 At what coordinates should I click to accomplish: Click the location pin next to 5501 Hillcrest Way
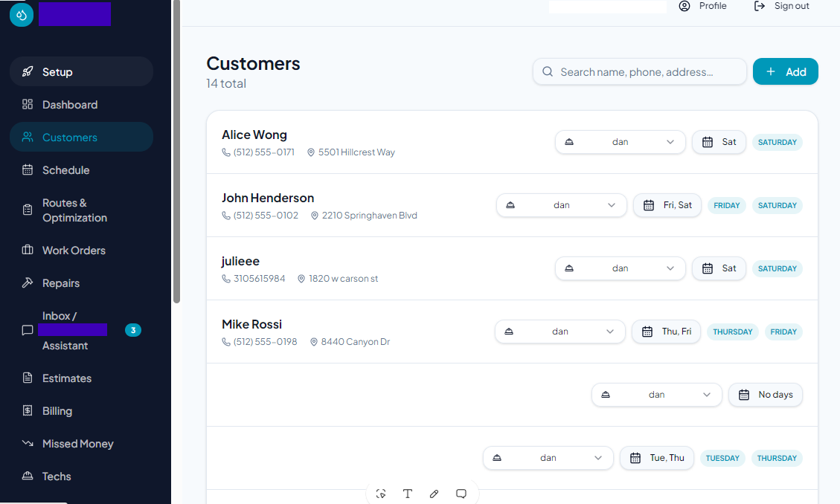pyautogui.click(x=311, y=152)
